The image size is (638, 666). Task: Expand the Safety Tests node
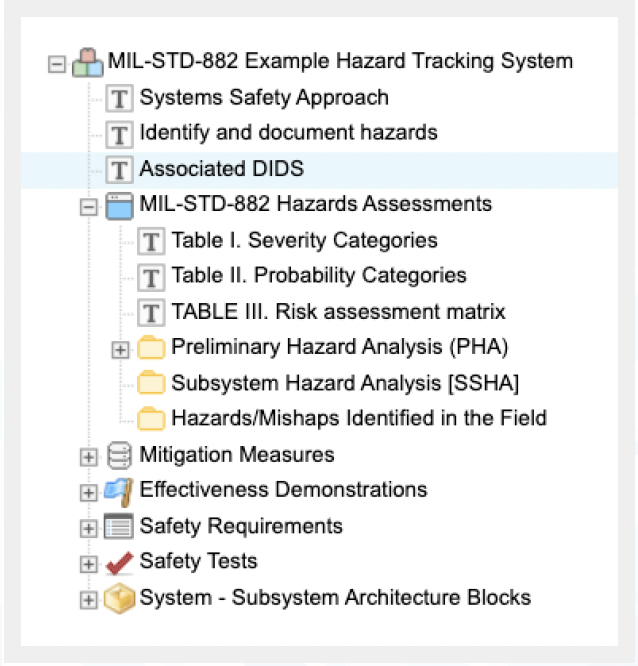click(x=89, y=564)
